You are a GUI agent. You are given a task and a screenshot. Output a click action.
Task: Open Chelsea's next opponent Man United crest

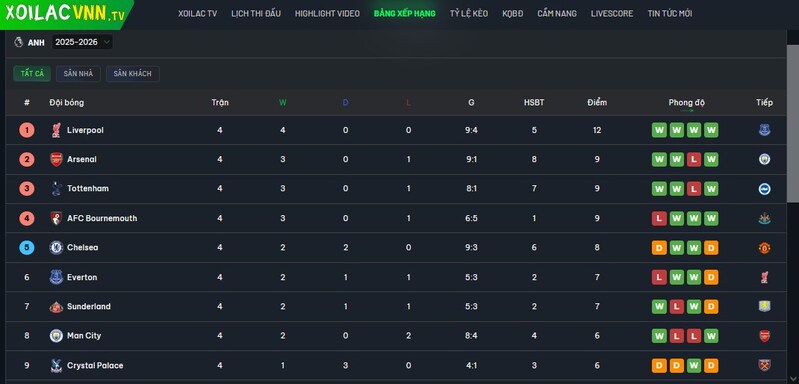pyautogui.click(x=764, y=248)
